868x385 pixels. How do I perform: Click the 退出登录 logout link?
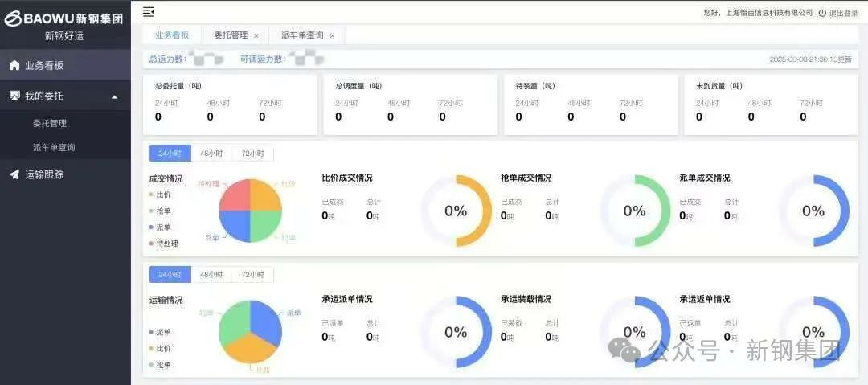pyautogui.click(x=843, y=13)
